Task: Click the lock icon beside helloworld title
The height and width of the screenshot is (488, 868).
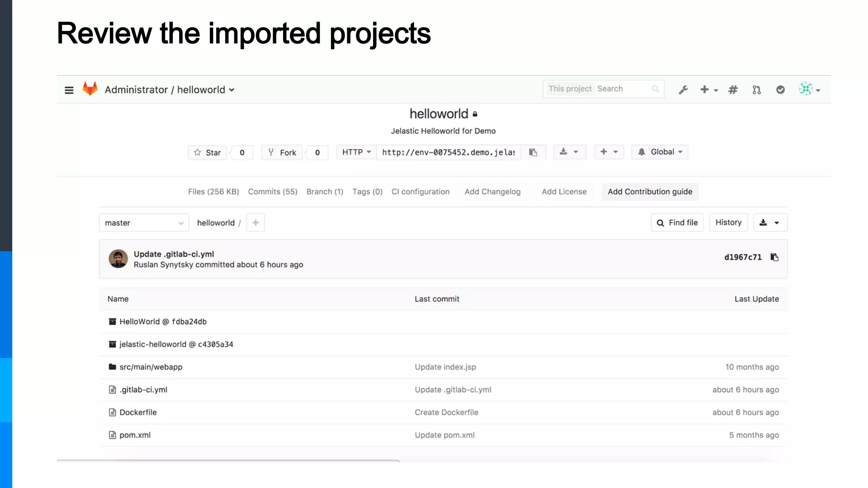Action: tap(475, 114)
